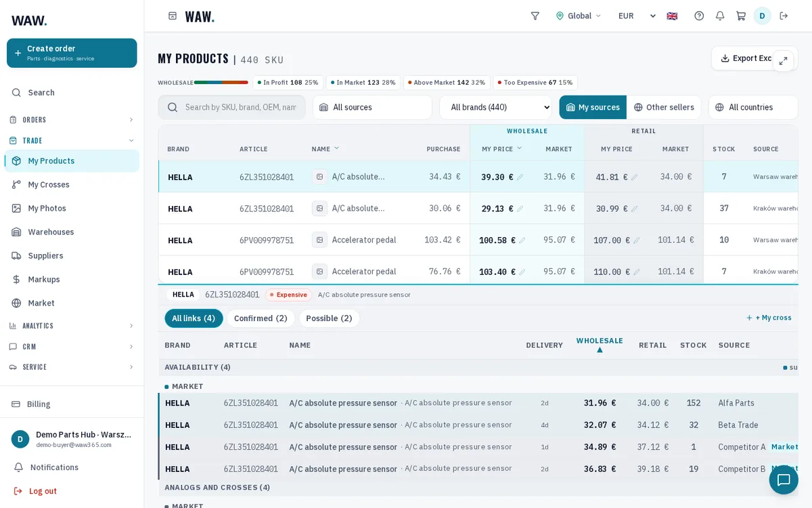Select the Confirmed (2) tab

tap(261, 318)
